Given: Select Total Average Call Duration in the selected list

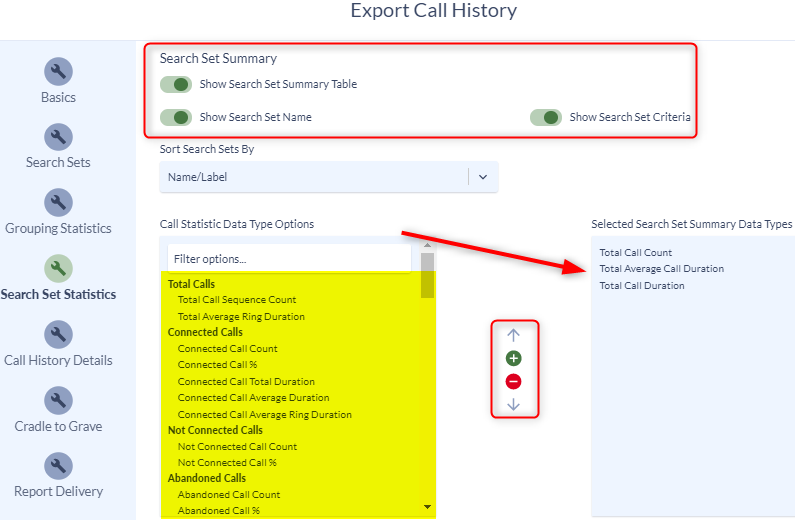Looking at the screenshot, I should pyautogui.click(x=662, y=269).
